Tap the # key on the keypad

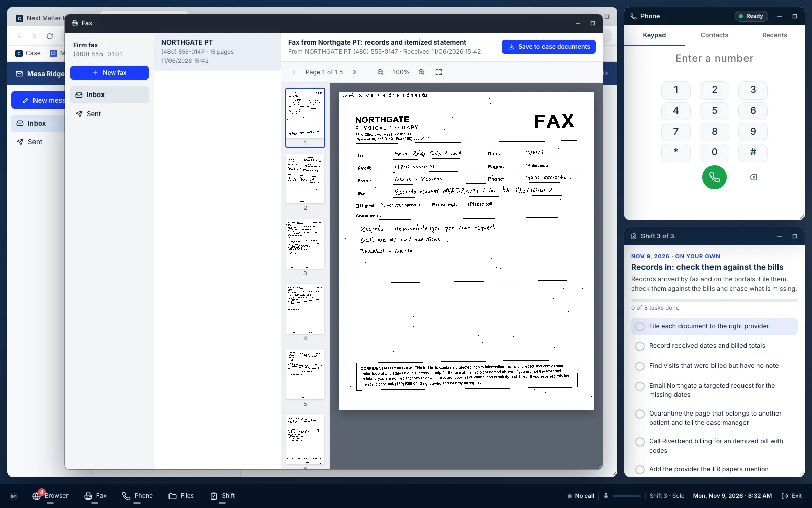(753, 152)
